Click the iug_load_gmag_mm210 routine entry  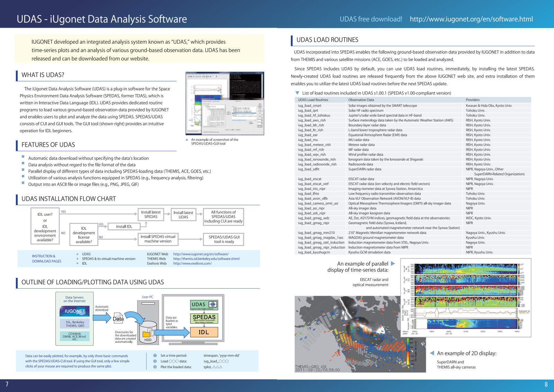click(x=316, y=233)
